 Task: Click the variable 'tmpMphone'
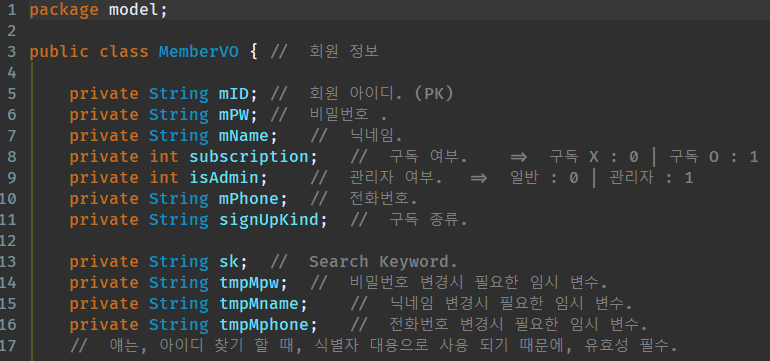click(x=263, y=325)
